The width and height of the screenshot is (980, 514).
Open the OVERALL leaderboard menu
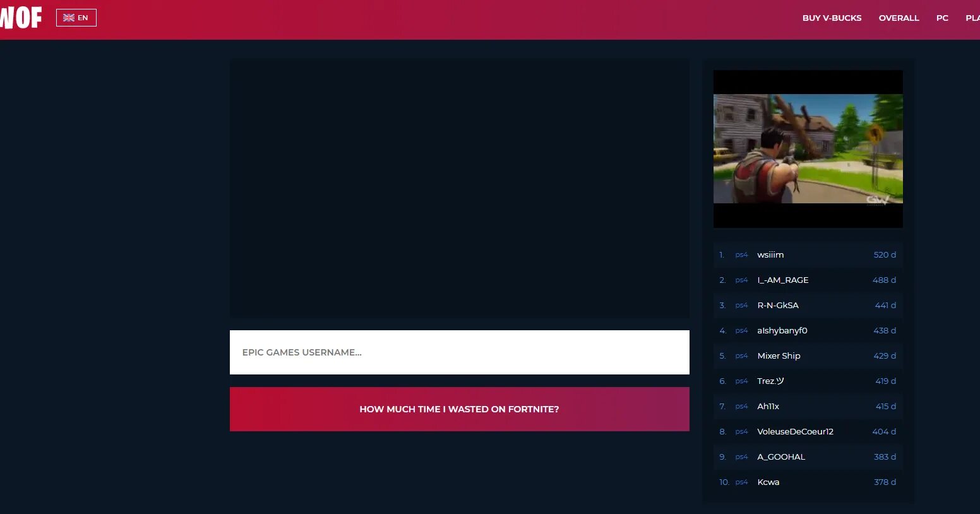coord(899,18)
